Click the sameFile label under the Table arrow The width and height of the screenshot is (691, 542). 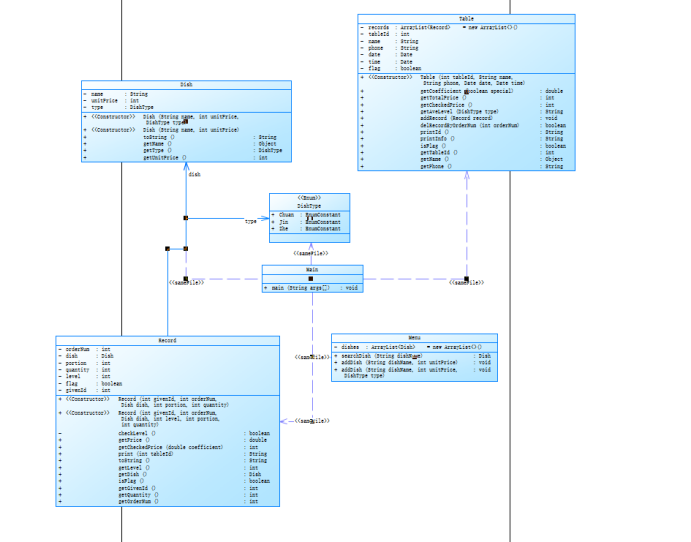pos(466,282)
